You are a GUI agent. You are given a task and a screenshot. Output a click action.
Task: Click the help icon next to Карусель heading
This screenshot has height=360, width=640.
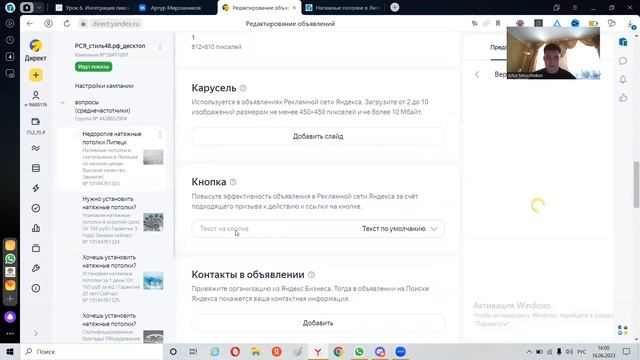(243, 88)
